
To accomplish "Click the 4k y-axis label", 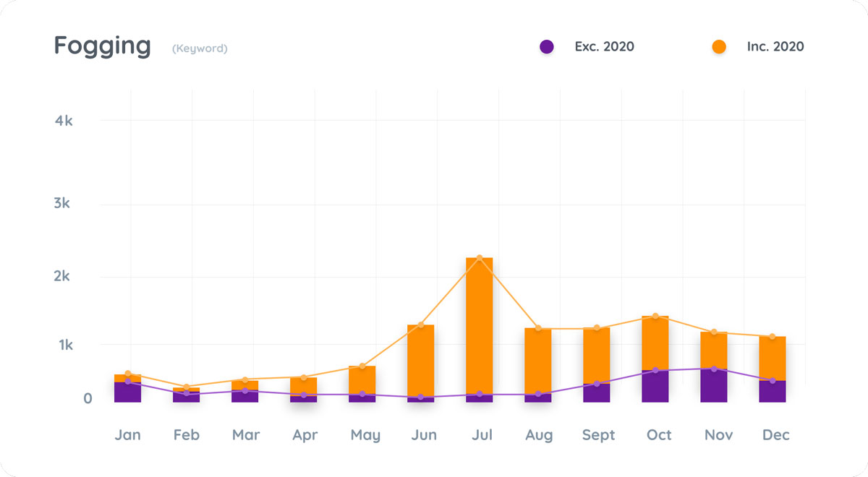I will tap(64, 121).
